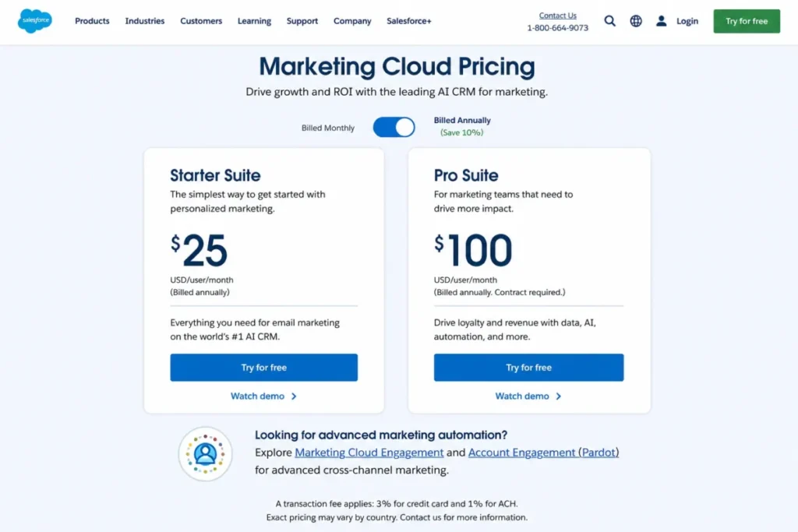Open the Account Engagement (Pardot) link
798x532 pixels.
coord(543,452)
